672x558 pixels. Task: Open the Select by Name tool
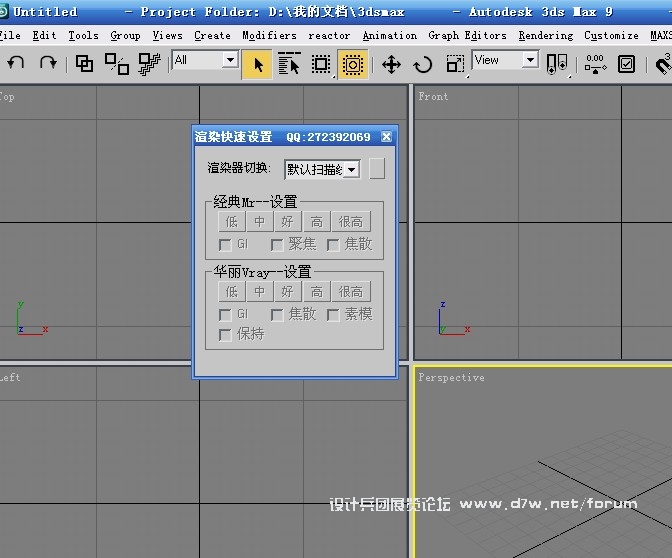[289, 64]
